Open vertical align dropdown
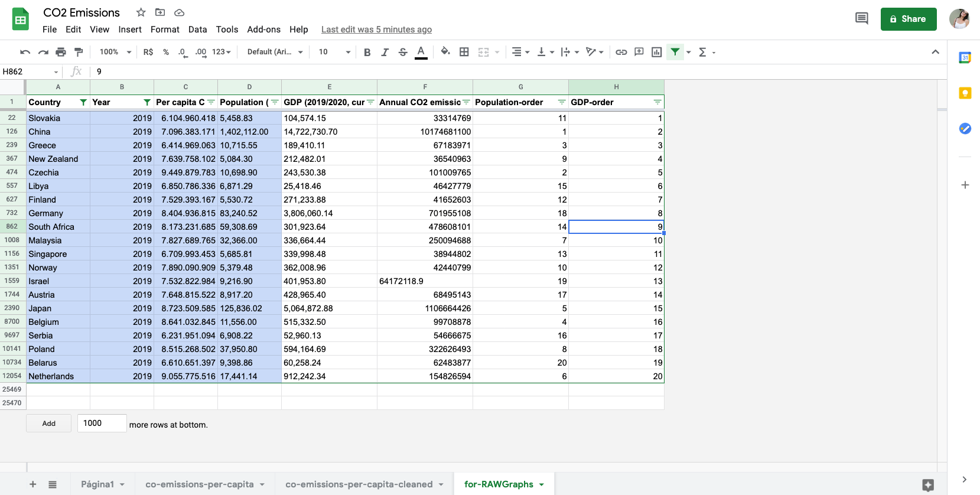This screenshot has height=495, width=980. [545, 52]
